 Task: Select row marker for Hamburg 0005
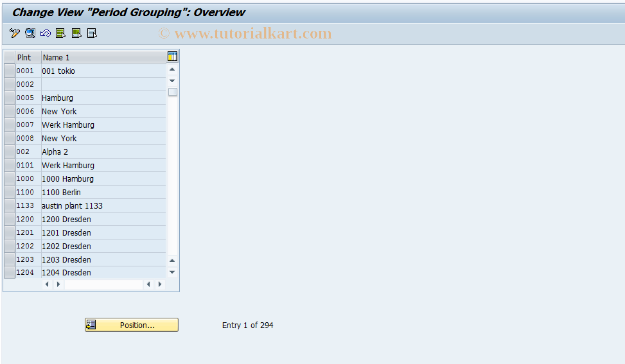(10, 98)
